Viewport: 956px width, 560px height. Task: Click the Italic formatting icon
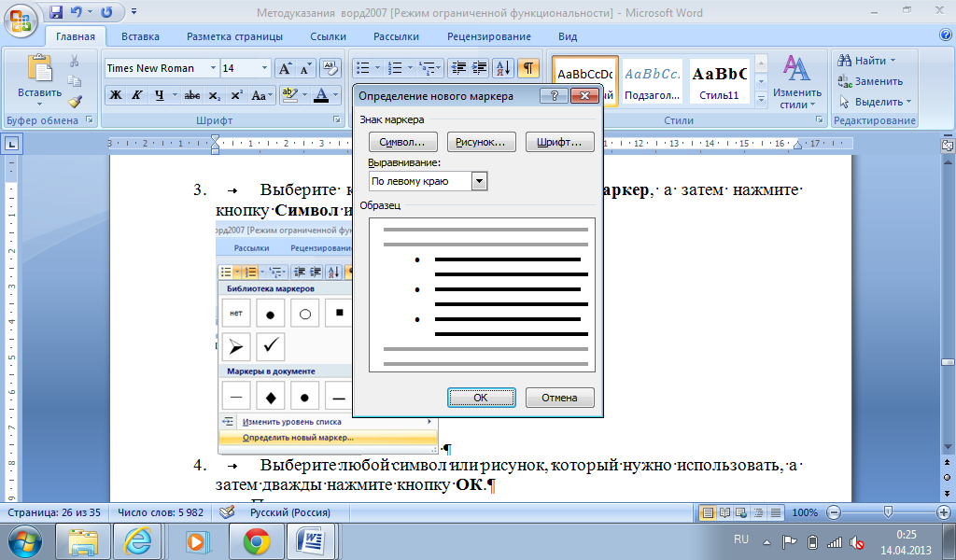(136, 95)
